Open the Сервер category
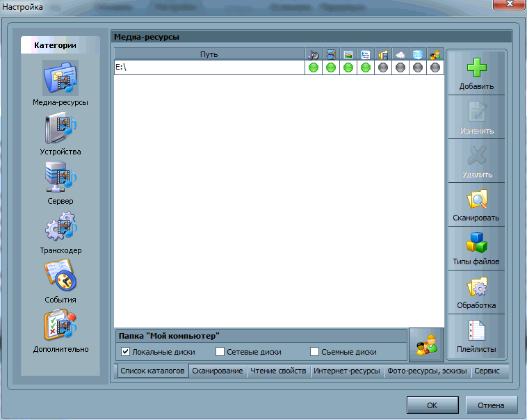527x420 pixels. pyautogui.click(x=60, y=183)
